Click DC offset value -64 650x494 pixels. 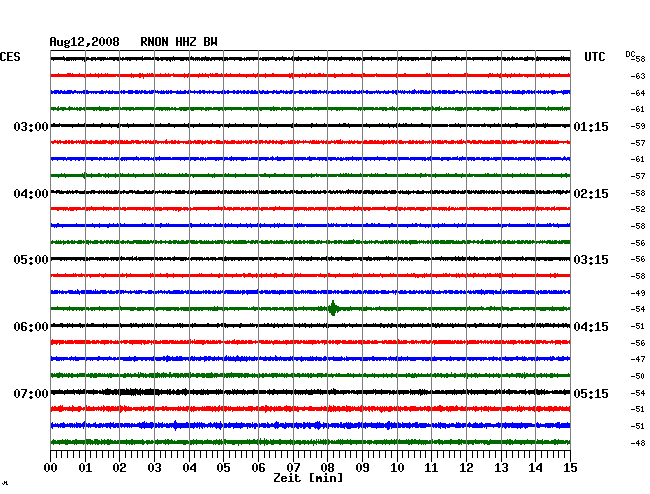(638, 93)
